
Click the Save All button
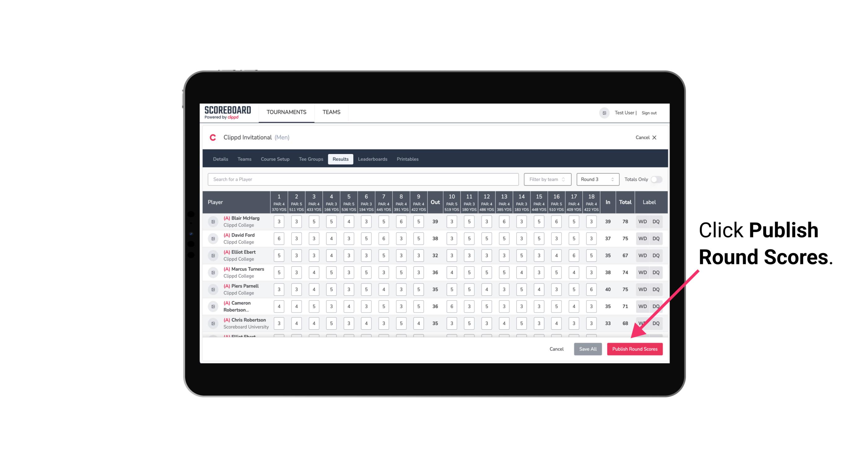pyautogui.click(x=588, y=349)
